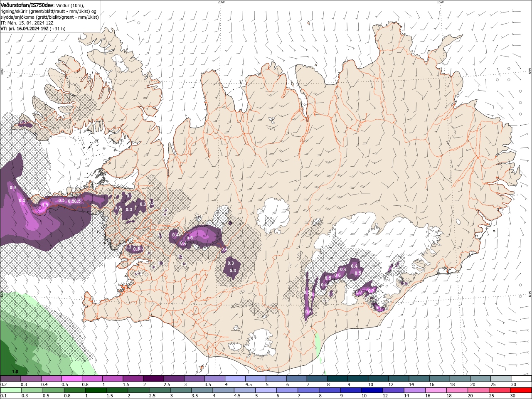Viewport: 532px width, 399px height.
Task: Pick the 3 swatch in the upper legend row
Action: tap(194, 379)
